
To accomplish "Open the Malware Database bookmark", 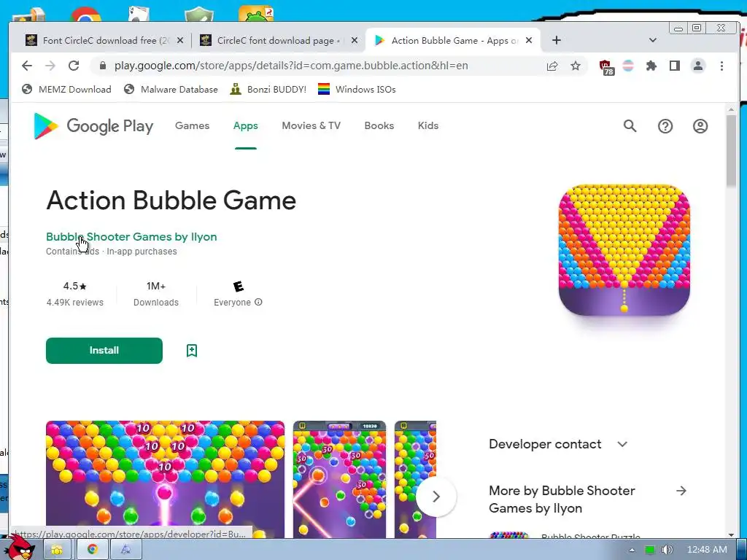I will click(x=171, y=90).
